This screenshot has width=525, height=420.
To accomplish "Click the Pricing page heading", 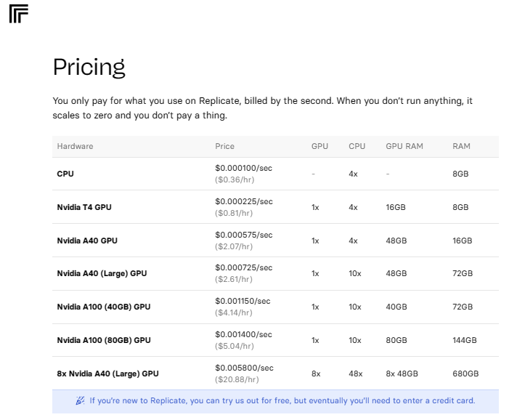I will [89, 67].
